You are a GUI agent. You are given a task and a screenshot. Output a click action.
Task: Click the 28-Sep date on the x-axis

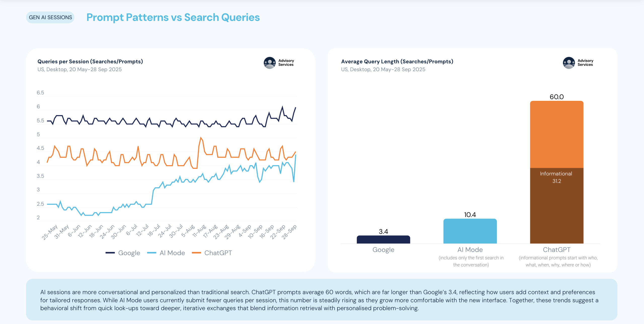point(289,232)
